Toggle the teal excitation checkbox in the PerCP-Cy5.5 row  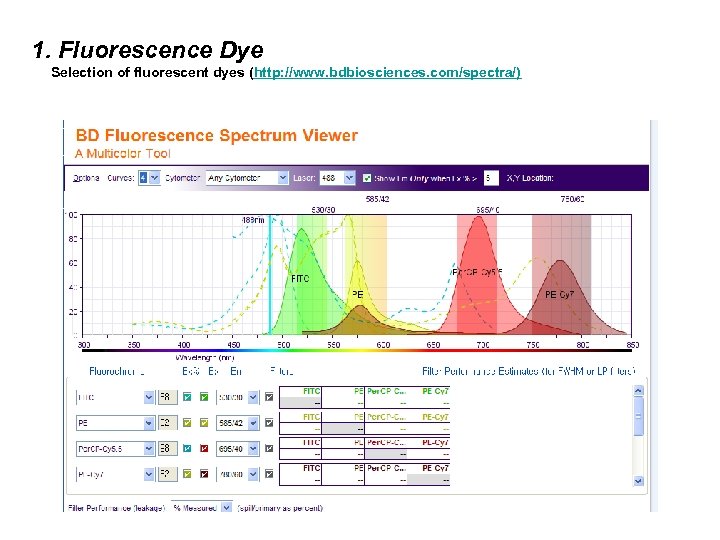point(187,449)
